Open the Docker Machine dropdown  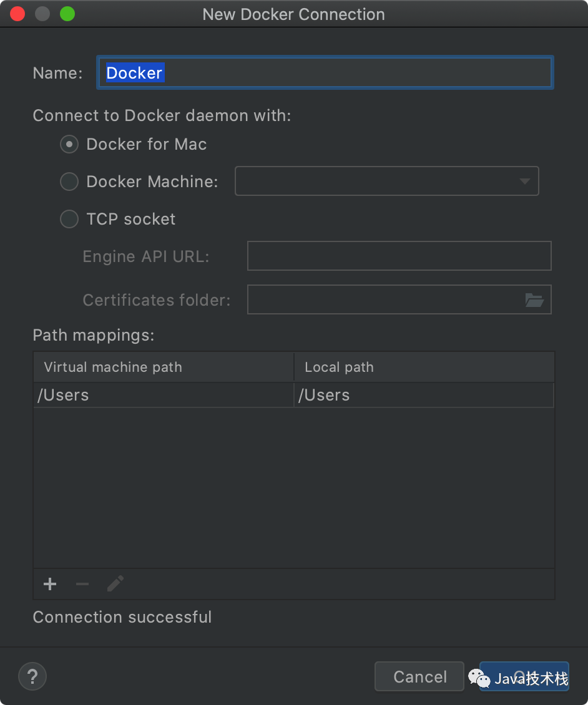click(387, 181)
